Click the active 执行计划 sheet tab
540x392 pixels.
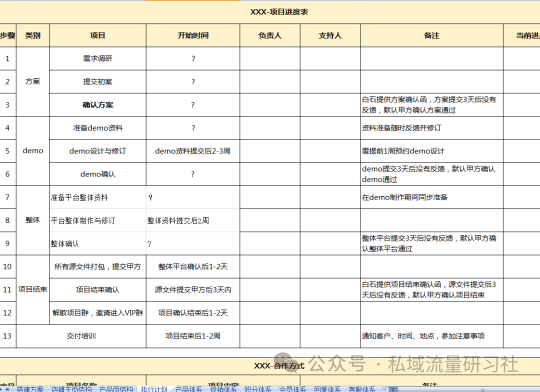(154, 389)
